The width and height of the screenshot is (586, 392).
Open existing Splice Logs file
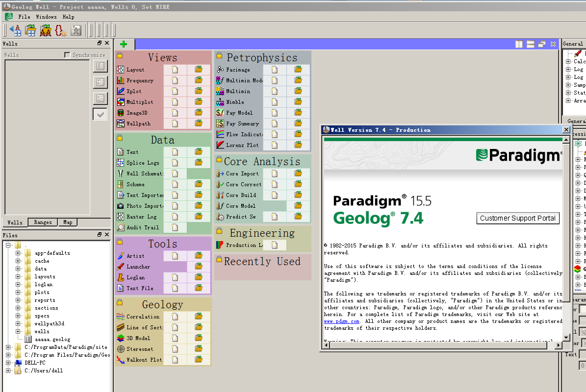pyautogui.click(x=199, y=163)
